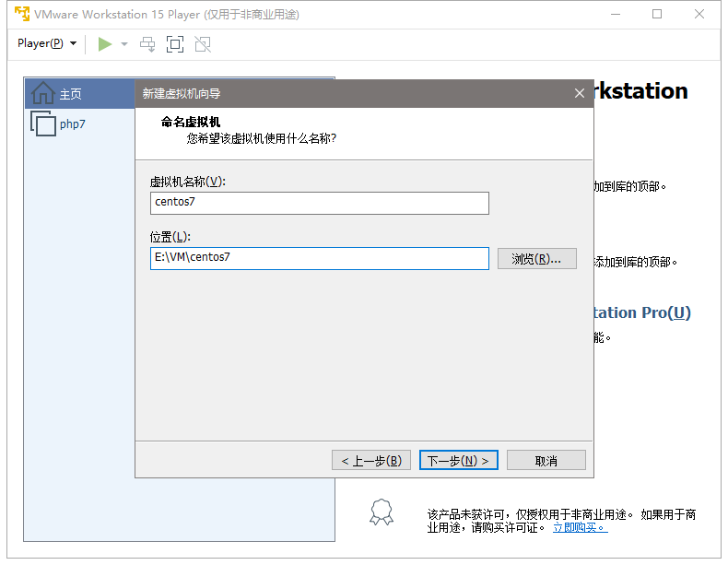The image size is (728, 565).
Task: Click the Unity mode toolbar icon
Action: click(x=203, y=44)
